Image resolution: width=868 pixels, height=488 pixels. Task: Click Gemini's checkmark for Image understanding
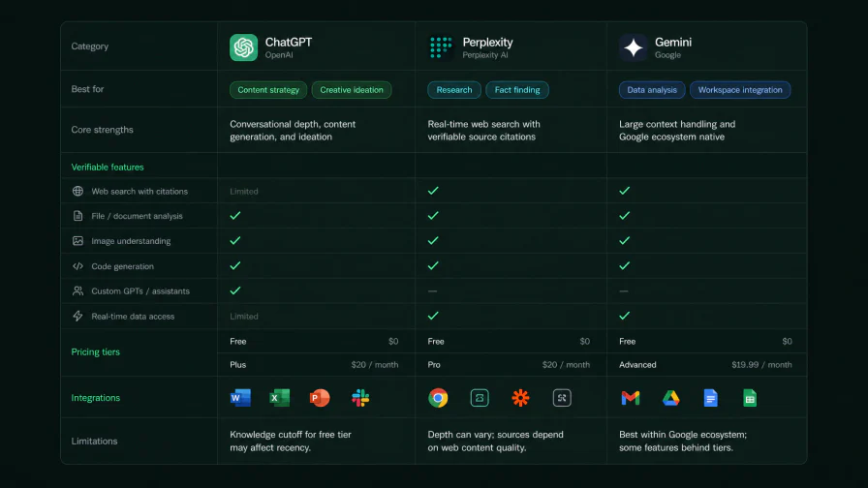tap(625, 241)
